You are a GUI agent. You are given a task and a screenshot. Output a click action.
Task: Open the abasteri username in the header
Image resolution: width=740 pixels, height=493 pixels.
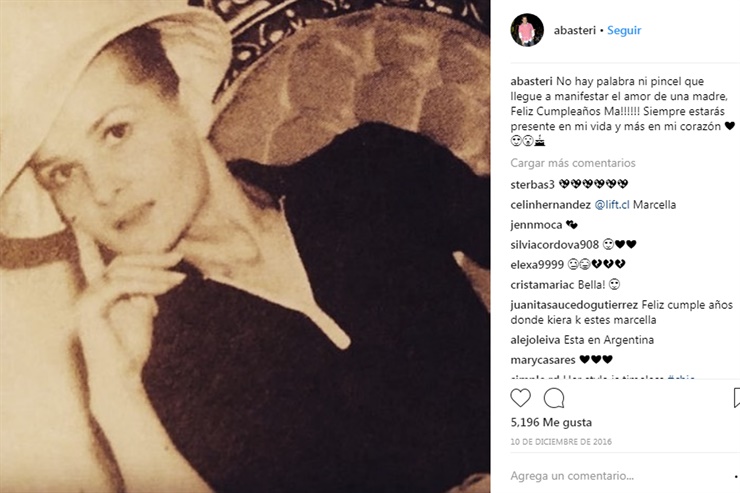(x=574, y=30)
